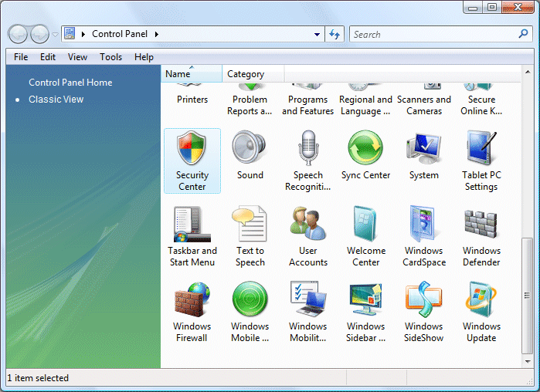Open the User Accounts icon
Image resolution: width=540 pixels, height=392 pixels.
(308, 224)
